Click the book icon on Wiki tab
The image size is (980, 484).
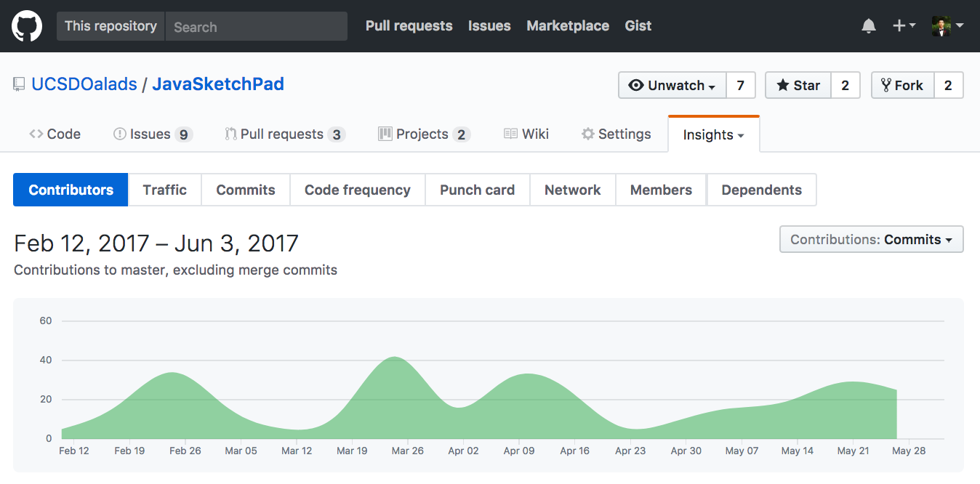510,134
